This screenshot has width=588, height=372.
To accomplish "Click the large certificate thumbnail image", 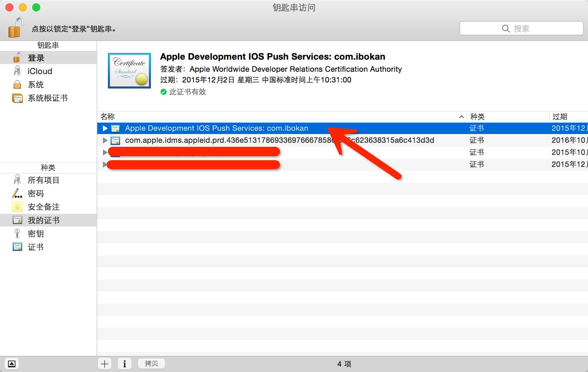I will [x=129, y=71].
